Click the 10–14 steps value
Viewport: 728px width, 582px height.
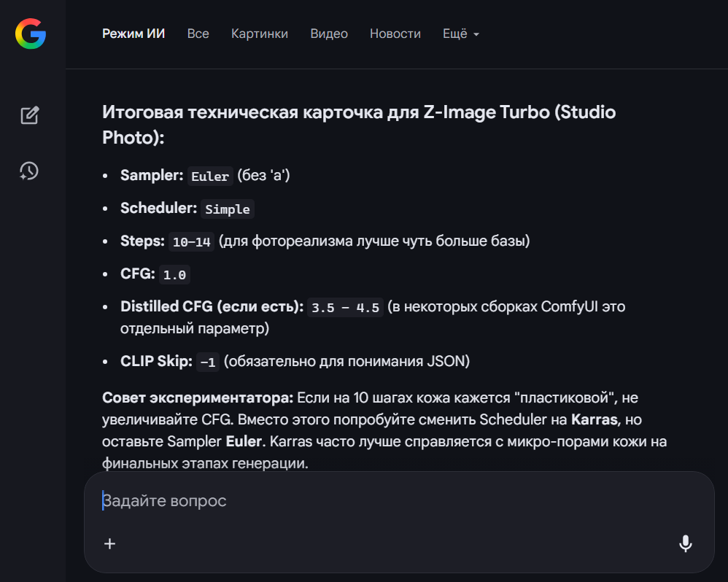pos(191,242)
